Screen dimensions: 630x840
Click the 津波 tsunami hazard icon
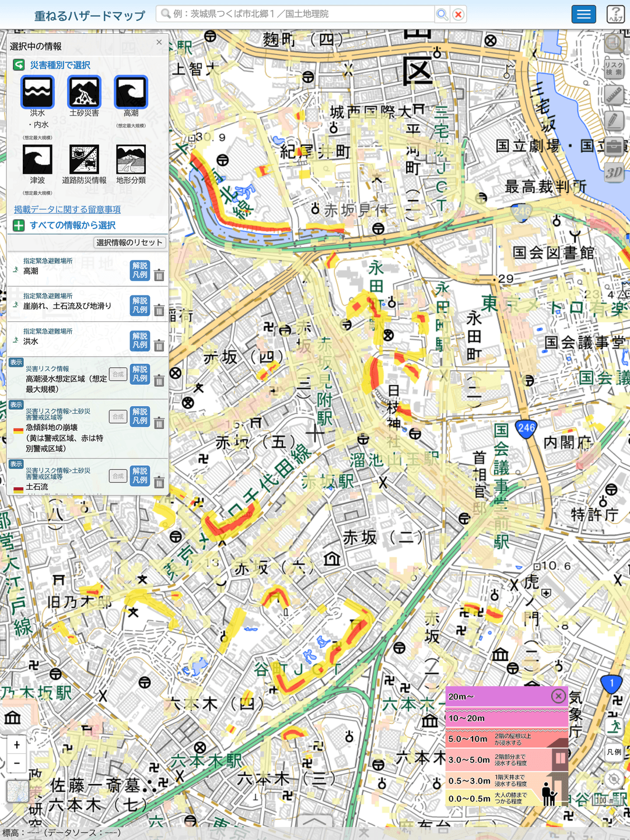(x=37, y=160)
